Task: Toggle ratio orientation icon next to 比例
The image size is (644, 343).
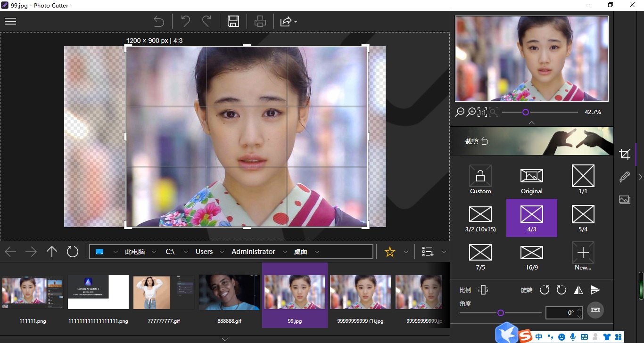Action: coord(483,290)
